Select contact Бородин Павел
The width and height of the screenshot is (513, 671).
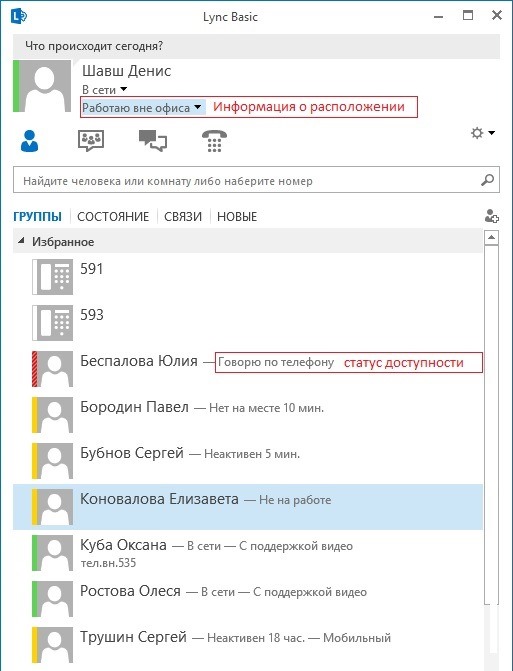coord(248,415)
